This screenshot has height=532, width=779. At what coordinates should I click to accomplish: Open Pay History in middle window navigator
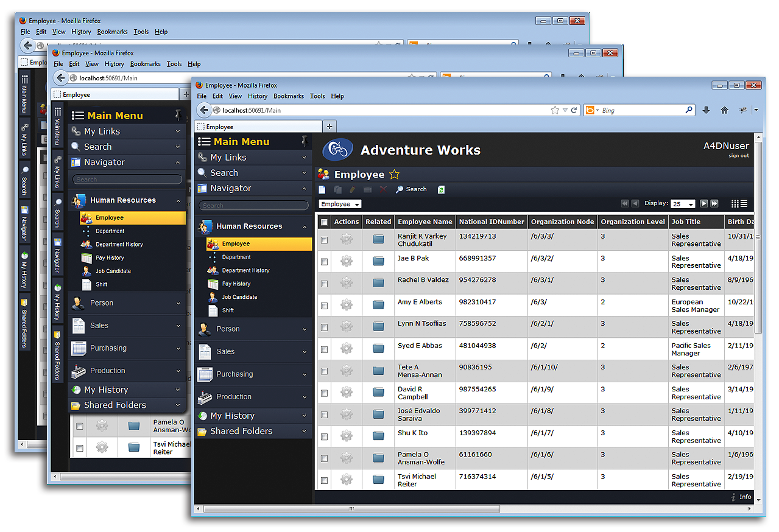pyautogui.click(x=110, y=257)
